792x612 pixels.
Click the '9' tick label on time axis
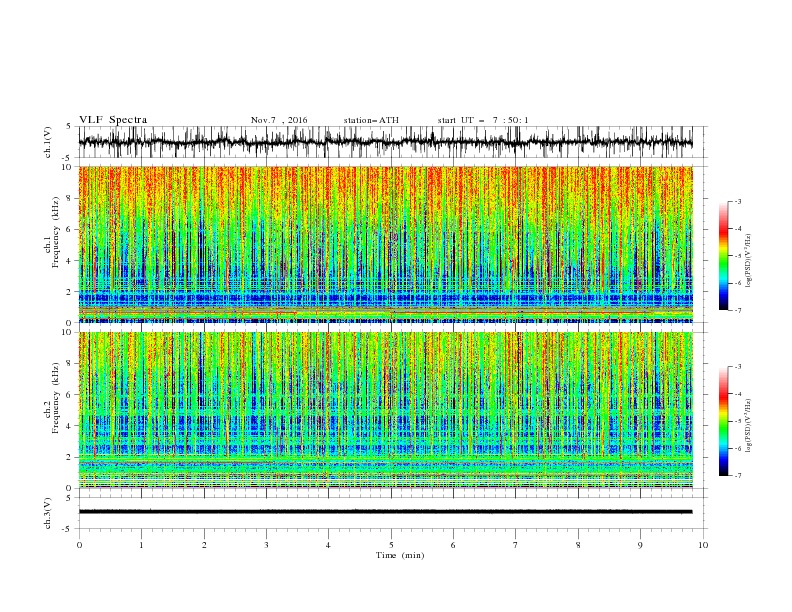tap(640, 545)
